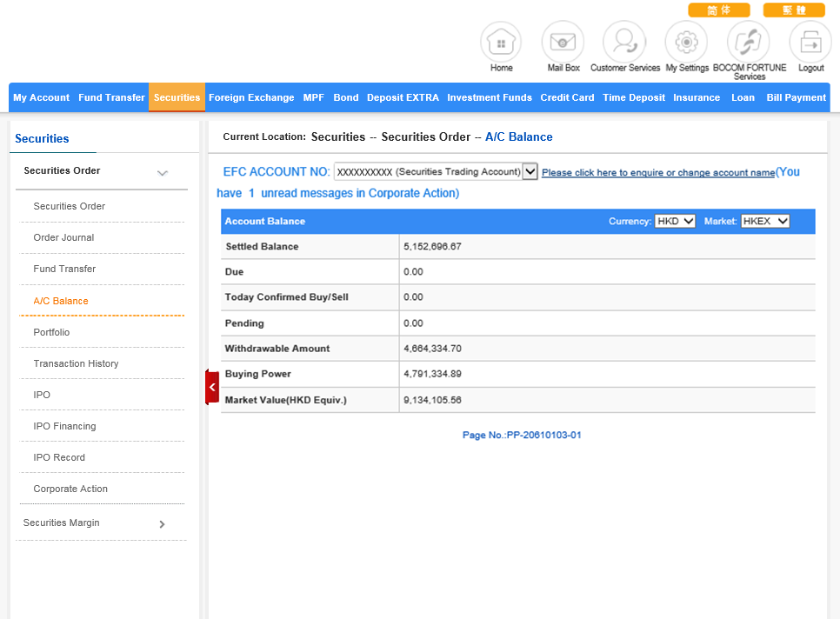Collapse sidebar with the red arrow handle

(212, 387)
